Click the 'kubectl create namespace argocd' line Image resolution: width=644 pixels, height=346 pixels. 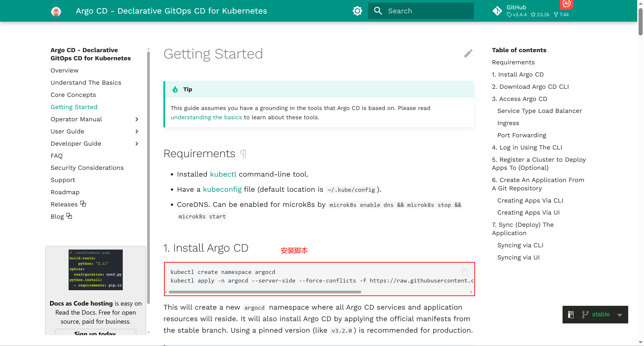coord(223,272)
